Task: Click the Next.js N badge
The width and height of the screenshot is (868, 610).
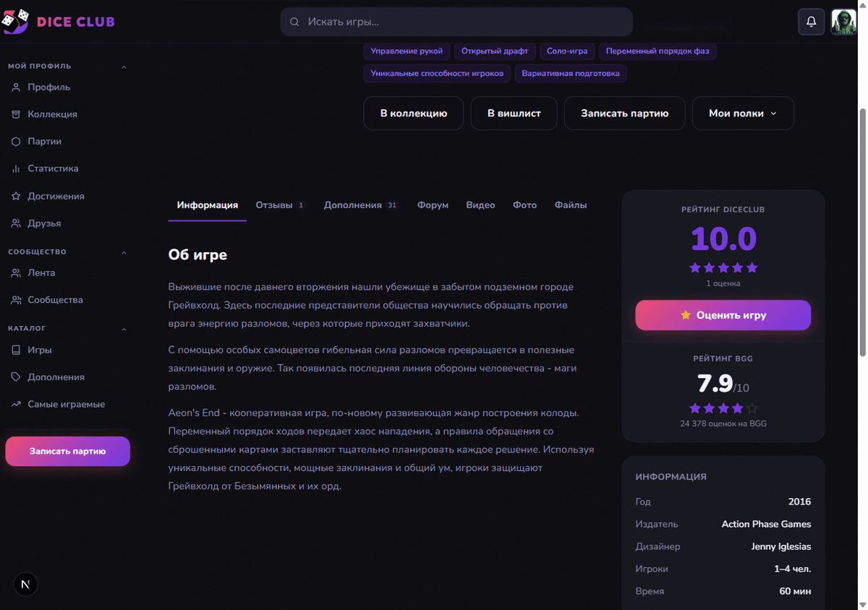Action: [x=26, y=584]
